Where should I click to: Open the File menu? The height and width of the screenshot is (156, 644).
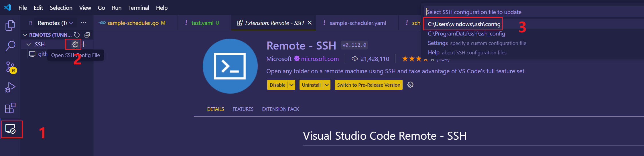(x=23, y=8)
